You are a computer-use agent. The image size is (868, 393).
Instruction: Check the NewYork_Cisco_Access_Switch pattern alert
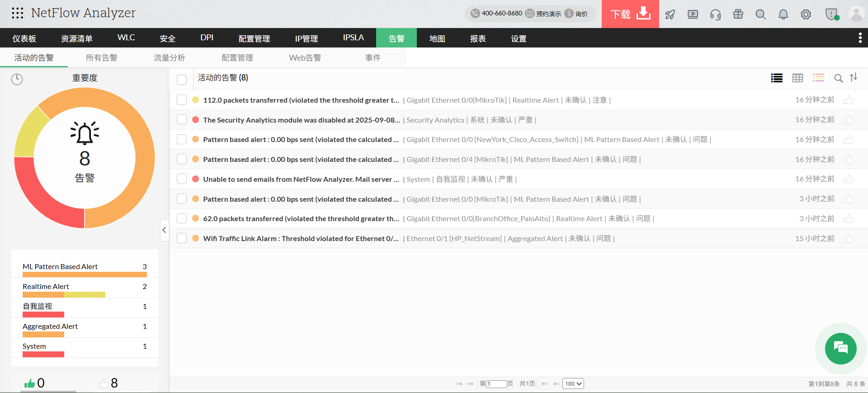tap(182, 139)
